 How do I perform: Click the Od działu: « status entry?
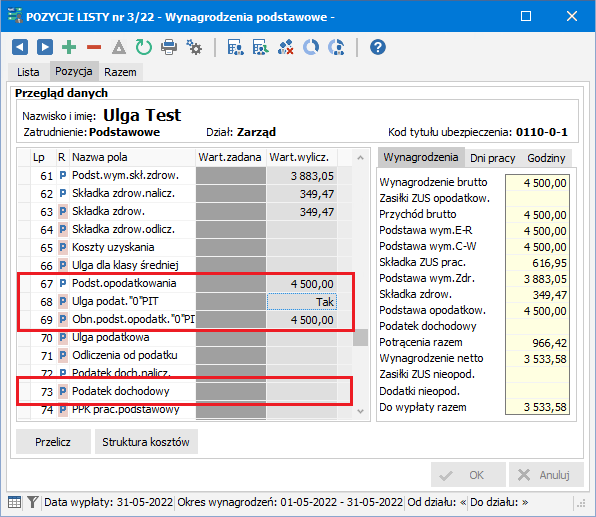437,502
